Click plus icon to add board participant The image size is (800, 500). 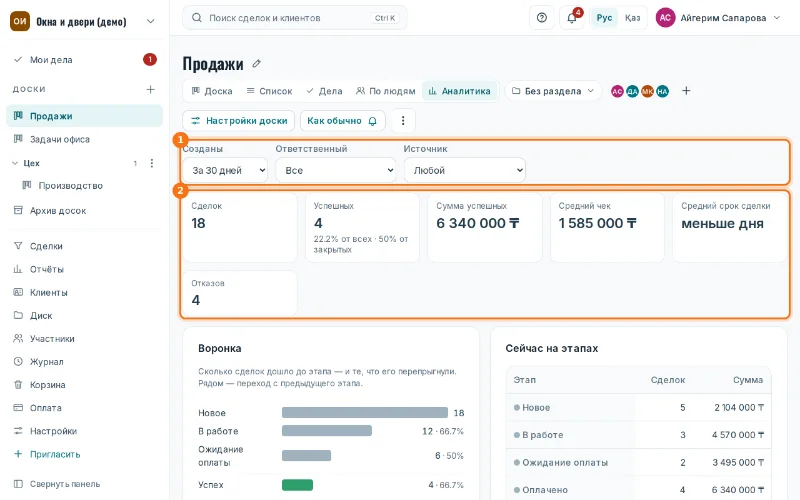pos(686,91)
